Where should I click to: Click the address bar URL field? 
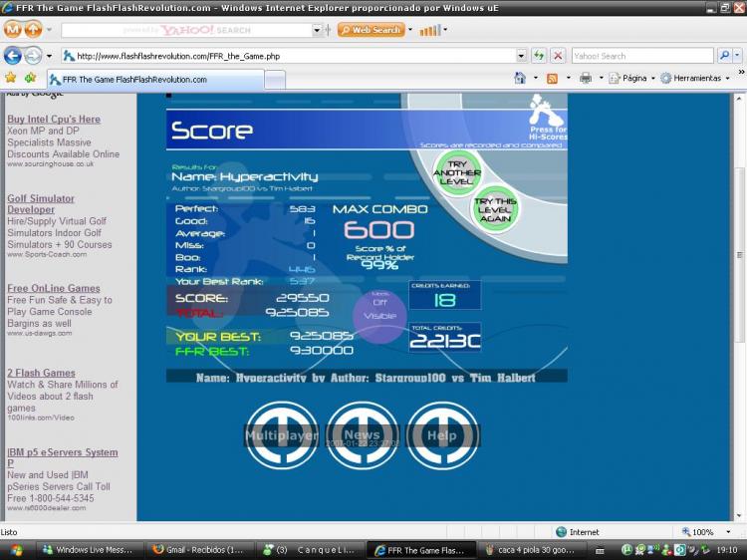click(x=289, y=56)
